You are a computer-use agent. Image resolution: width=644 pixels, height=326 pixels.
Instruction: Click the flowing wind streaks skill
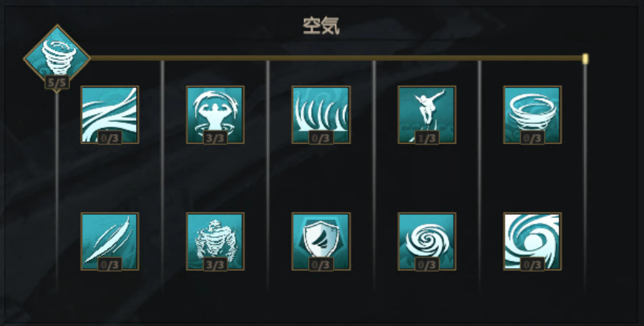pyautogui.click(x=110, y=115)
